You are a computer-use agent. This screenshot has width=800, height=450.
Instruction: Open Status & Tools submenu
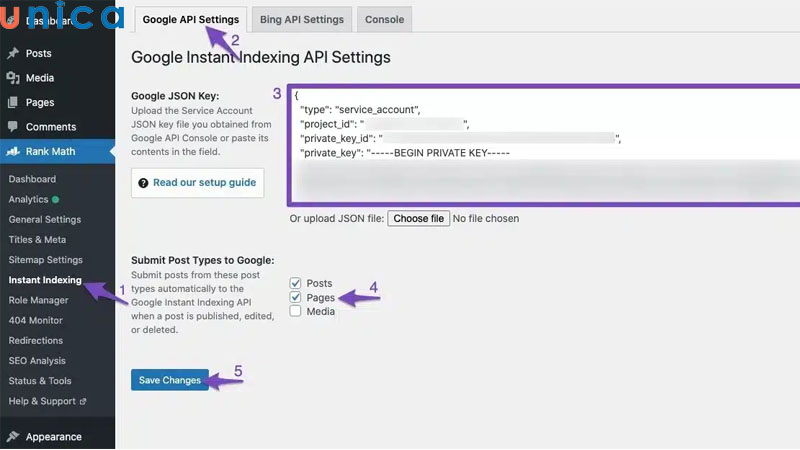(40, 381)
